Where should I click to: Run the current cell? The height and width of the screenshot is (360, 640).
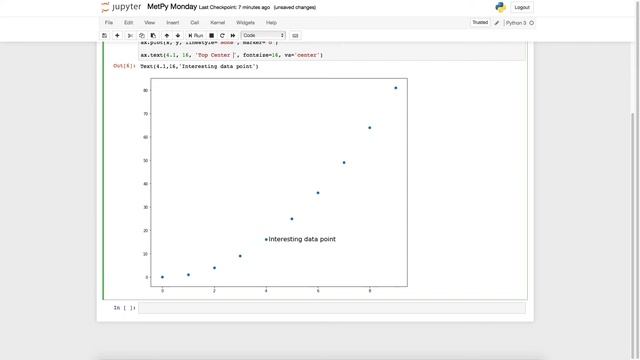pyautogui.click(x=196, y=36)
